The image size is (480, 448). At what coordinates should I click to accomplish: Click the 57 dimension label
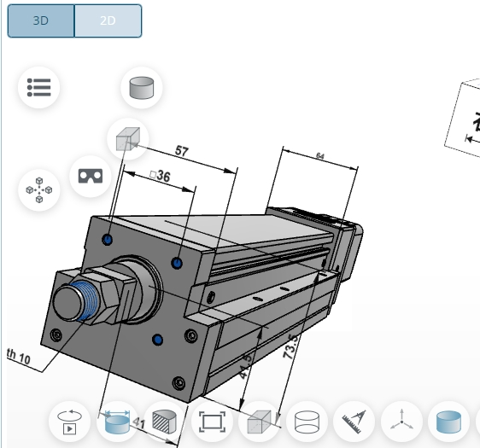coord(182,151)
